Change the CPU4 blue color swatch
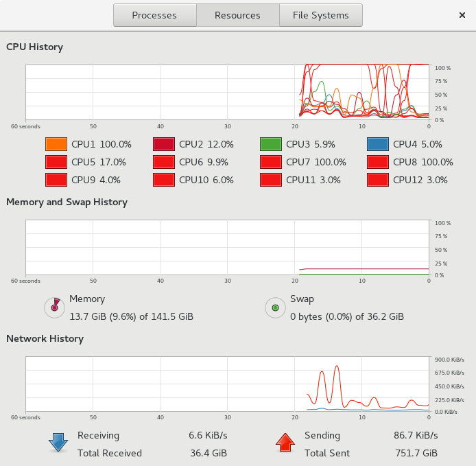The width and height of the screenshot is (476, 466). coord(378,144)
